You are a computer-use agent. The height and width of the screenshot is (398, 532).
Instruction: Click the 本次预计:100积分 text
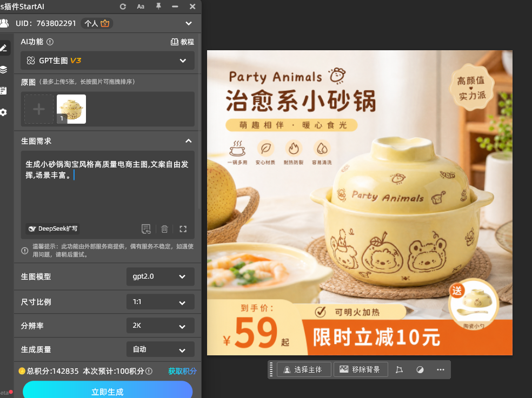coord(114,371)
